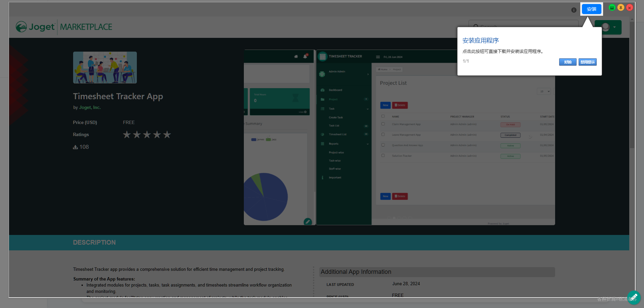Click the June 28, 2024 last updated date
The image size is (644, 308).
[406, 284]
